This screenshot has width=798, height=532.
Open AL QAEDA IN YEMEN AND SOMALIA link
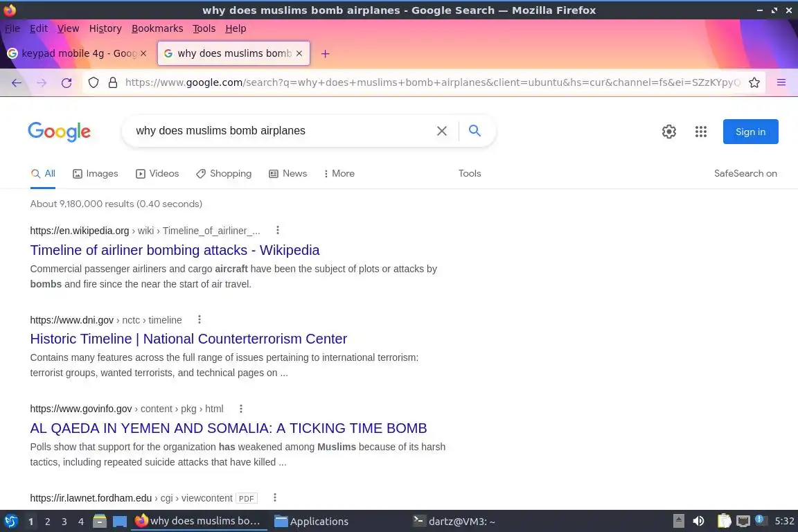coord(229,428)
